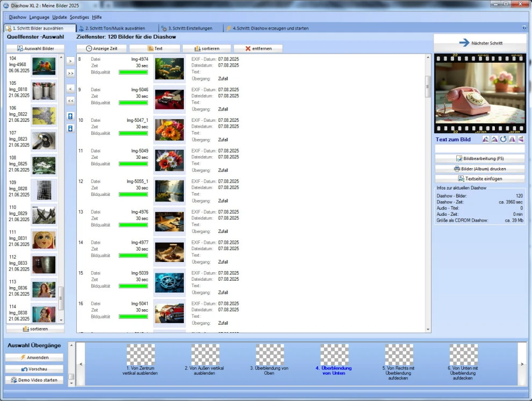Click the rotate right icon above text field

[494, 140]
